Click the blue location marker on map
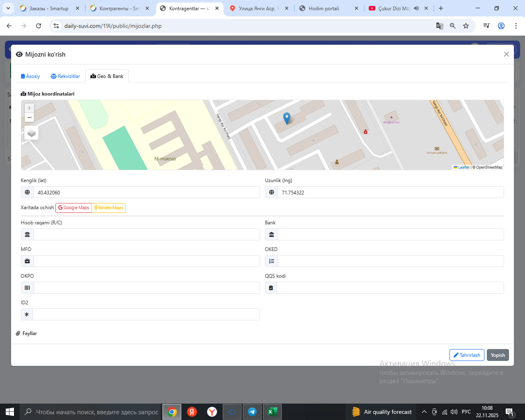Viewport: 525px width, 420px height. point(287,118)
